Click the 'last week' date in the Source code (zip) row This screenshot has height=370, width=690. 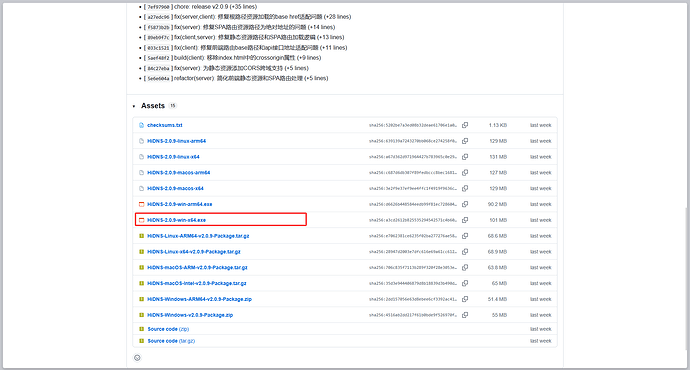point(540,329)
